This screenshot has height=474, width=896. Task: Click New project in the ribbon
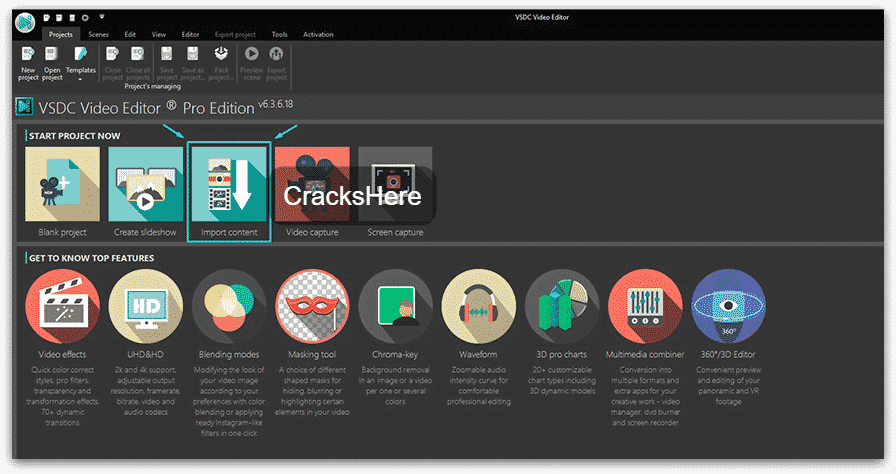click(x=28, y=63)
